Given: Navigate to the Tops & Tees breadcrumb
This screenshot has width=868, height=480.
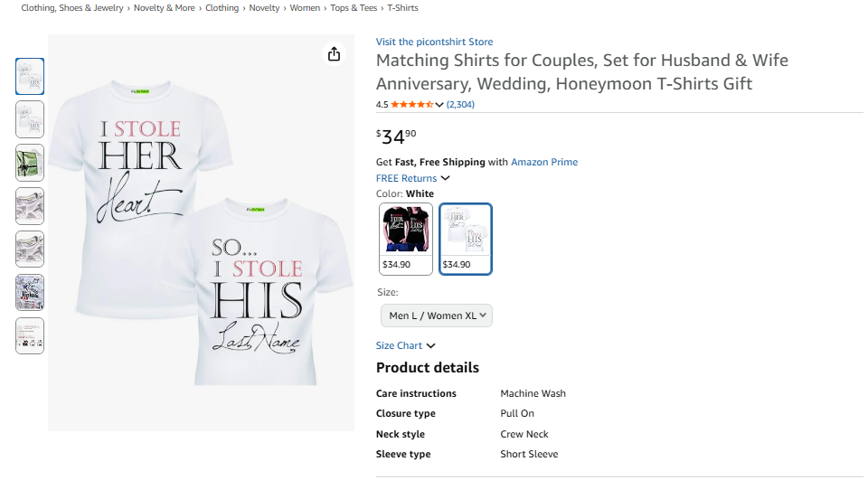Looking at the screenshot, I should (354, 8).
